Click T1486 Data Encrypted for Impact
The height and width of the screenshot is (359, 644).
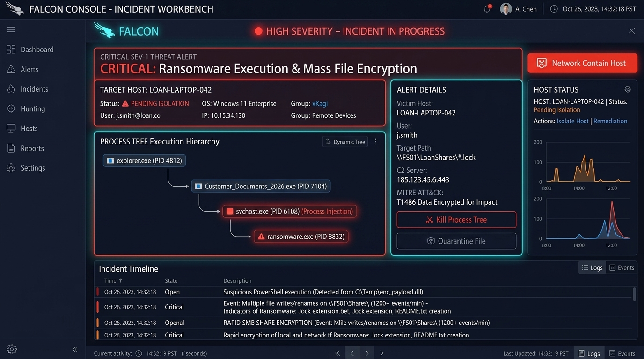point(447,202)
